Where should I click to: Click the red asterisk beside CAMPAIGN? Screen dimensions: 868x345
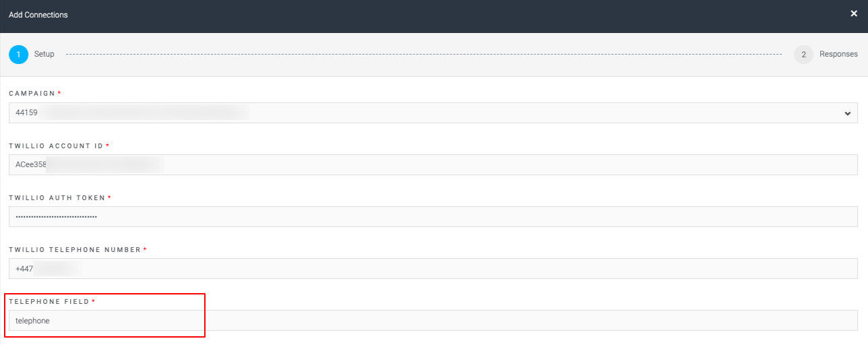59,93
